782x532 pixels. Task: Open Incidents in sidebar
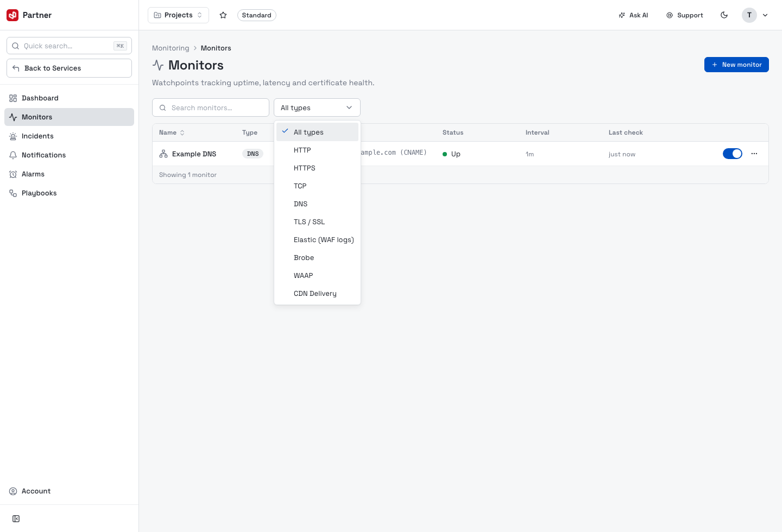[69, 136]
